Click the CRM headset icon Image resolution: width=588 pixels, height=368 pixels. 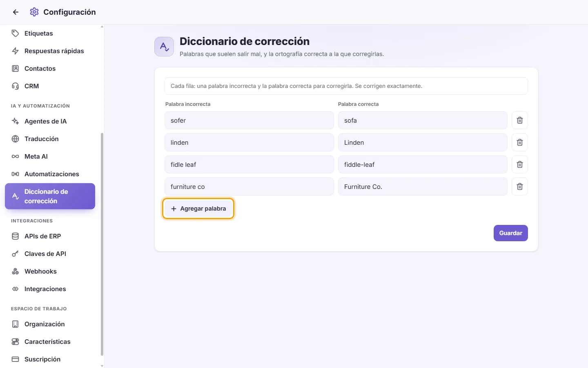pos(16,86)
